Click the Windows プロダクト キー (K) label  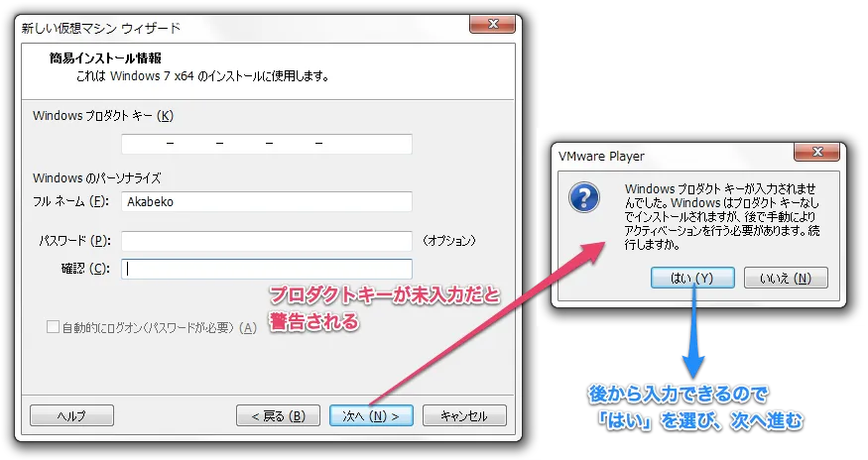point(103,116)
